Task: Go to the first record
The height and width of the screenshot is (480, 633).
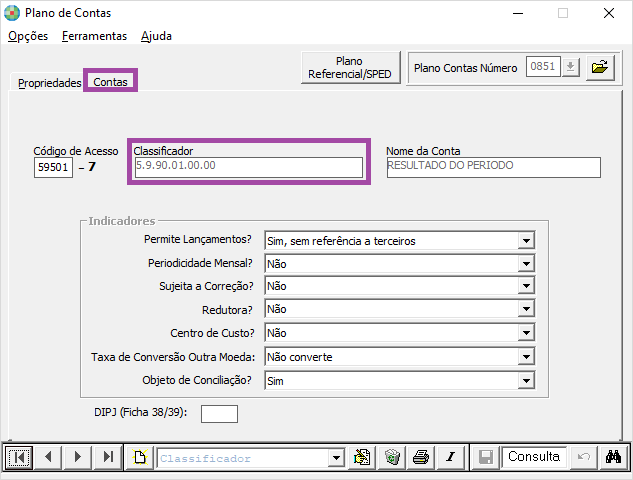Action: pyautogui.click(x=19, y=457)
